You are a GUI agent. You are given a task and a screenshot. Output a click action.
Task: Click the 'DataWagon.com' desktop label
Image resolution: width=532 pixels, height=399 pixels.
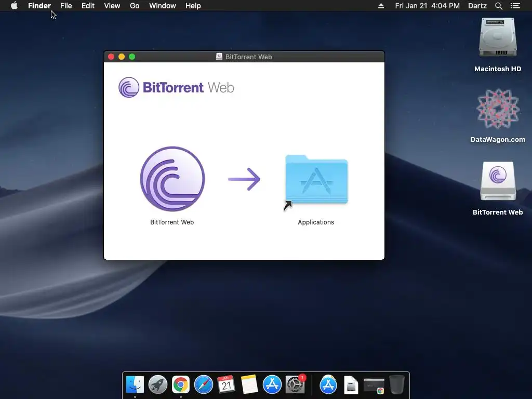pyautogui.click(x=498, y=139)
